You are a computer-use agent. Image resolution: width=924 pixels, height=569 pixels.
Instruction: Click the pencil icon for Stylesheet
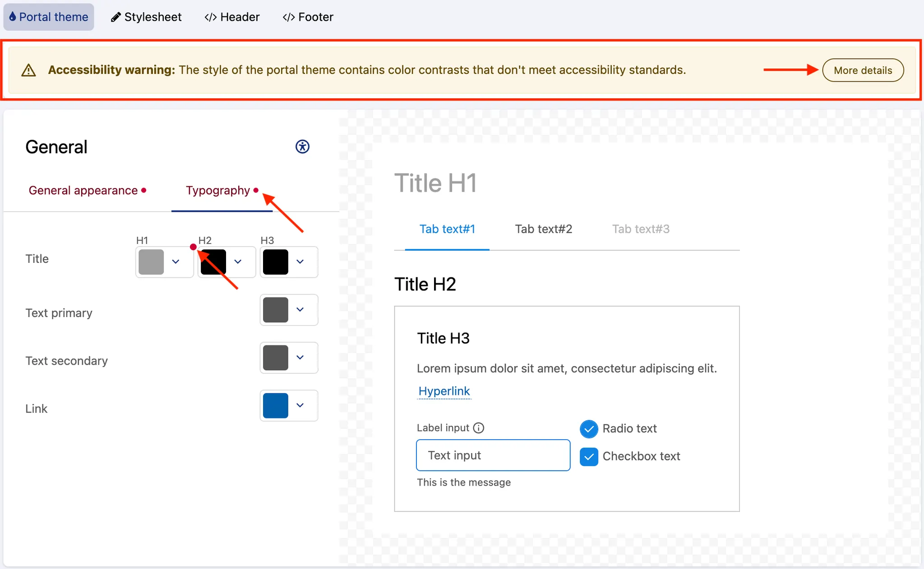coord(116,17)
